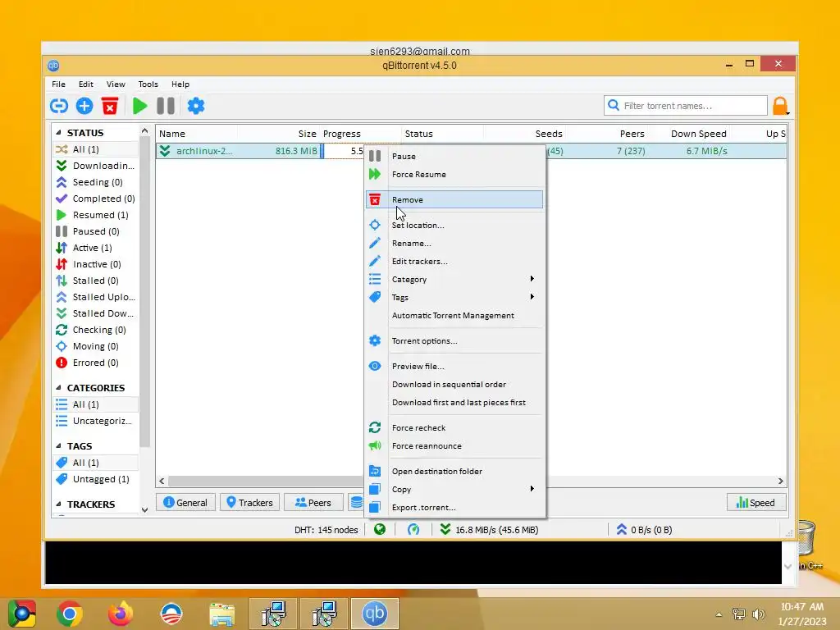Choose Force Resume in context menu
Screen dimensions: 840x630
pos(454,174)
